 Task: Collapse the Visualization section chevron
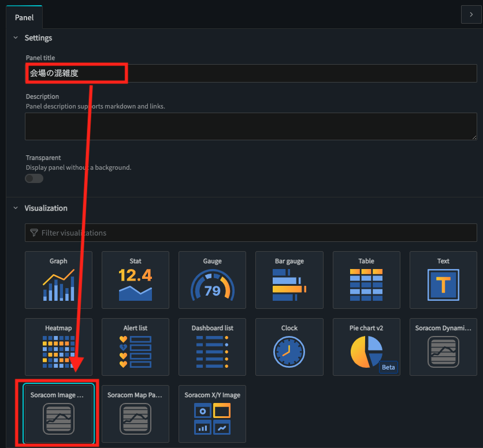16,208
